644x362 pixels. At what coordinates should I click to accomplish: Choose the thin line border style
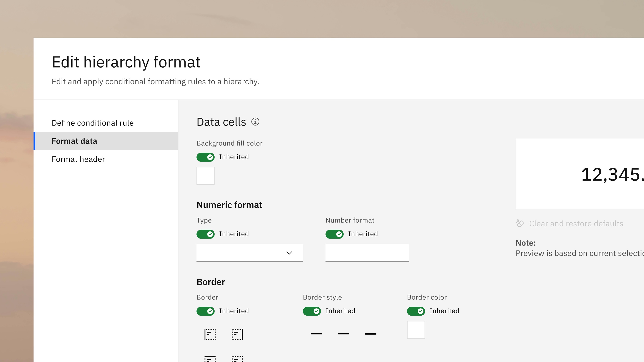[x=316, y=334]
